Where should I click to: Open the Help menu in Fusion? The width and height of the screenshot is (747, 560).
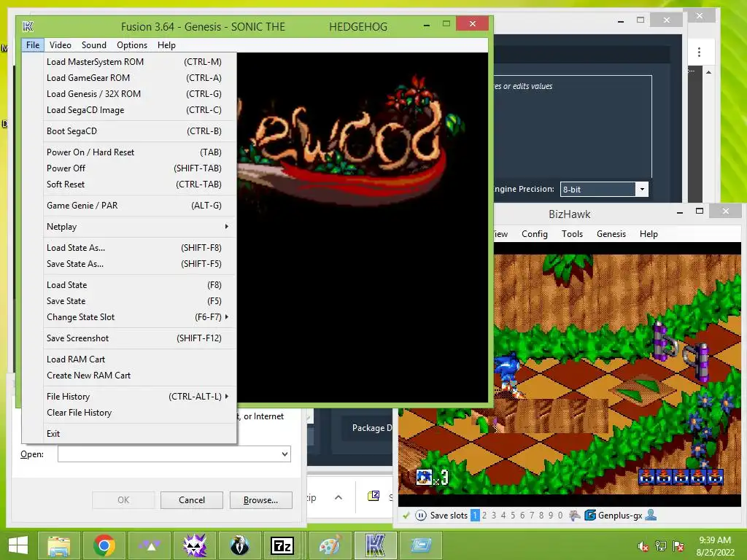(167, 44)
